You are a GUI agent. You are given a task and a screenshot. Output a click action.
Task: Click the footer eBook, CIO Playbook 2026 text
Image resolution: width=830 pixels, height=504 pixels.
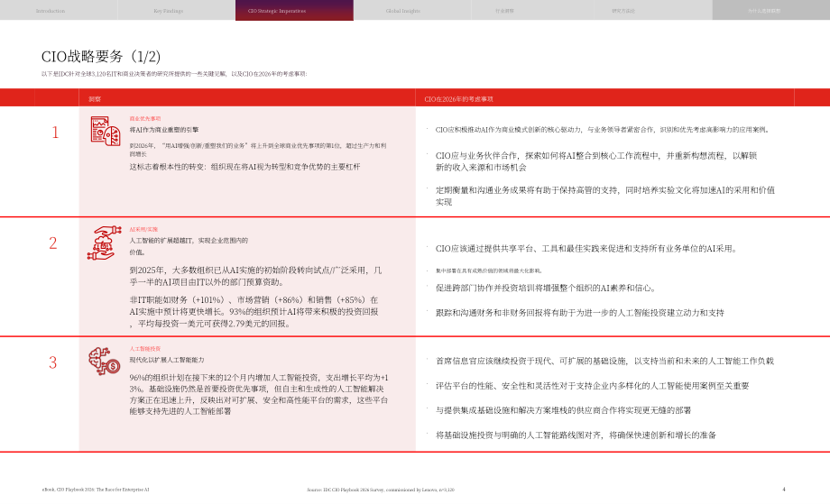[x=96, y=490]
